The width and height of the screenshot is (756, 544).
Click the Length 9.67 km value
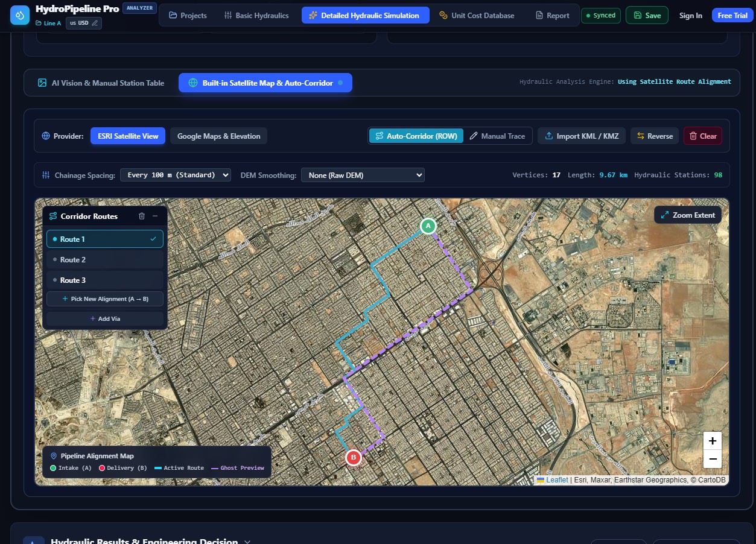613,175
